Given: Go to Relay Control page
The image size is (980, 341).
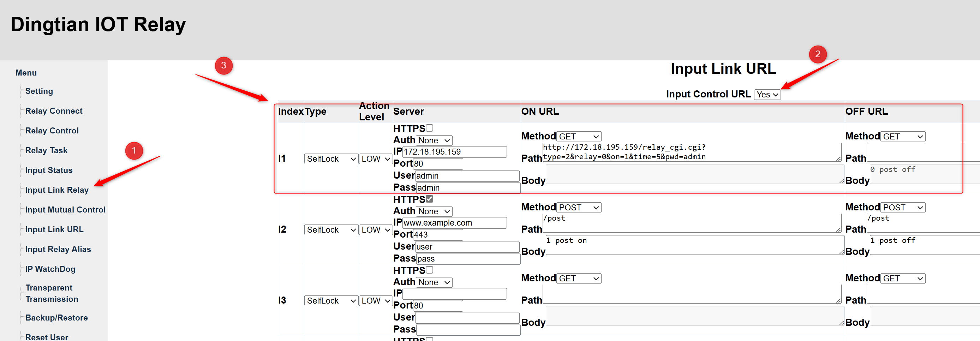Looking at the screenshot, I should [52, 131].
